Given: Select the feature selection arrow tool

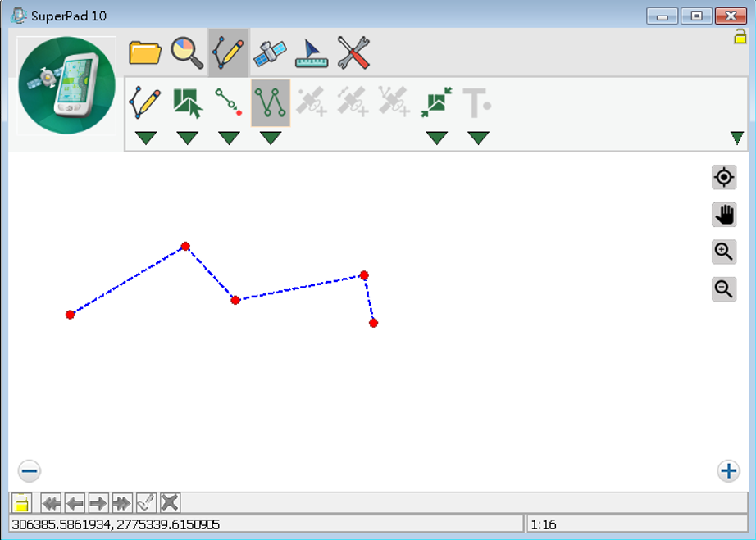Looking at the screenshot, I should (x=187, y=103).
